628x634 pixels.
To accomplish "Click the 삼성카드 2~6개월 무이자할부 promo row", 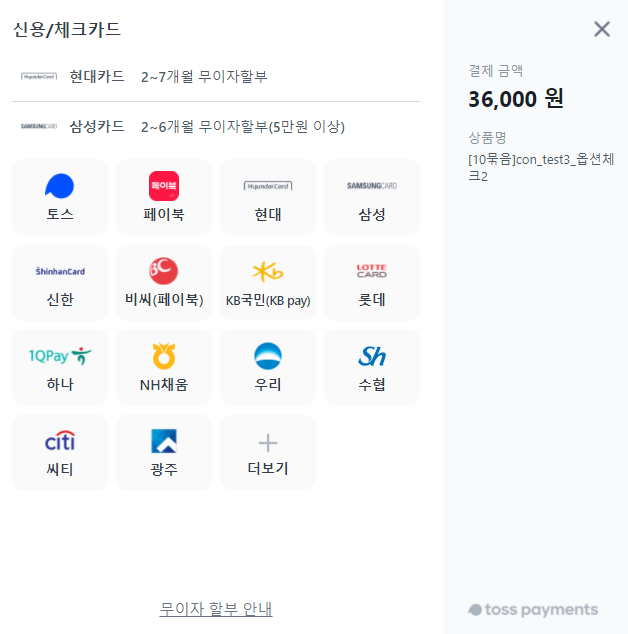I will (x=216, y=127).
